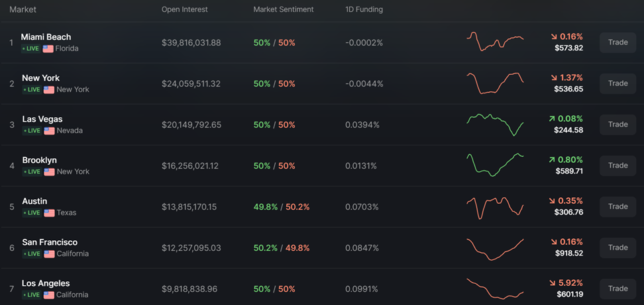Click the US flag icon beside Nevada
Image resolution: width=644 pixels, height=305 pixels.
(x=49, y=131)
